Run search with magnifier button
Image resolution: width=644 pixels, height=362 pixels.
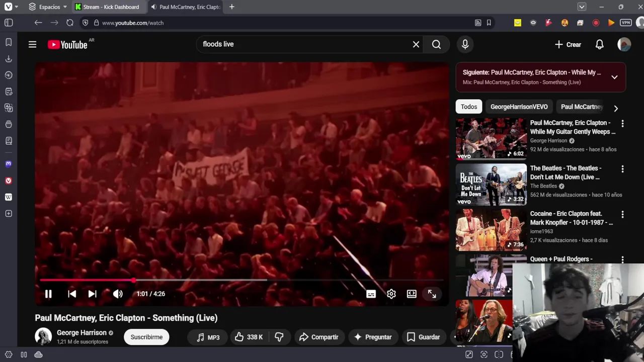tap(436, 44)
